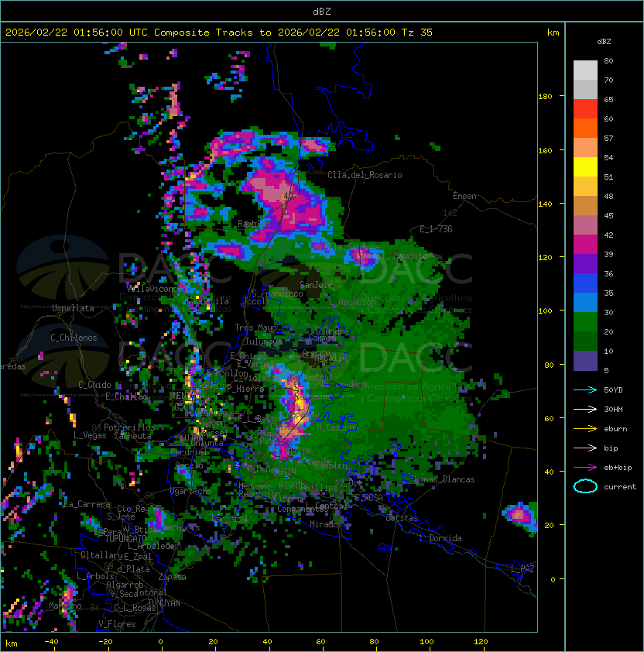Click the isolated storm cell at right edge

(x=519, y=516)
